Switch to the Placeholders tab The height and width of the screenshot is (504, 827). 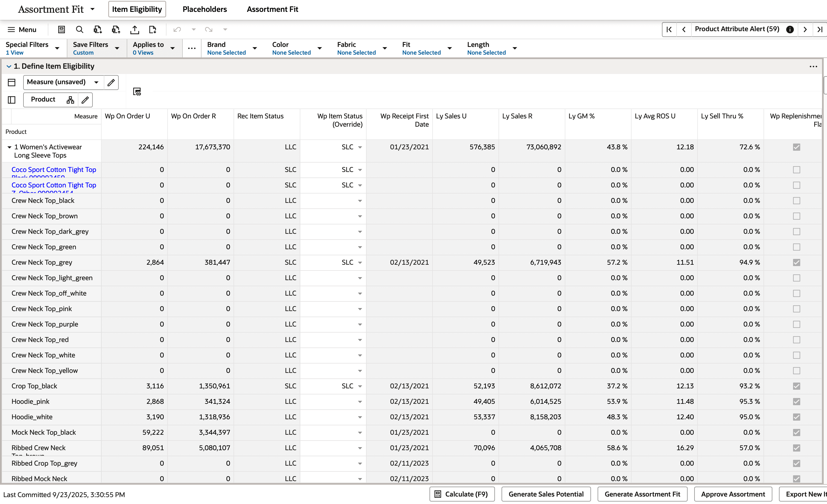tap(204, 9)
